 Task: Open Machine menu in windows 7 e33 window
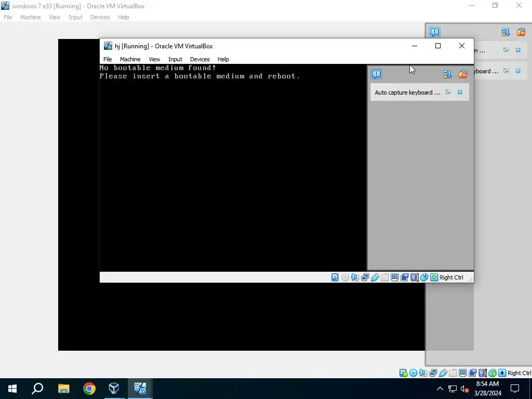tap(30, 17)
